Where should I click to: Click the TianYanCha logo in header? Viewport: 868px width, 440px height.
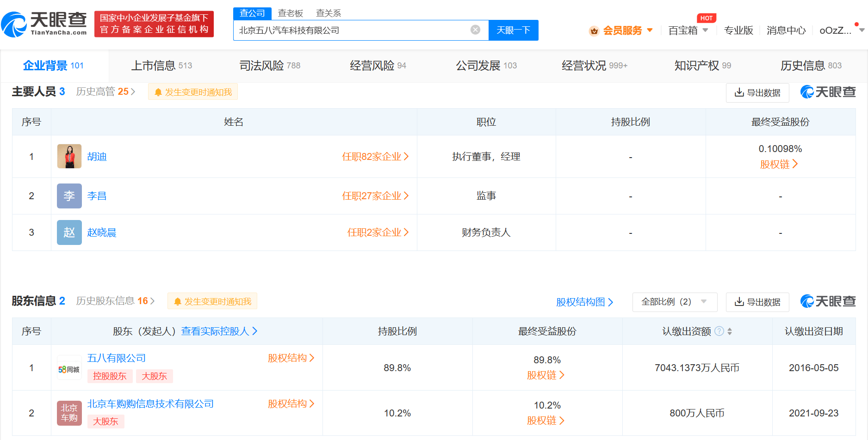44,24
